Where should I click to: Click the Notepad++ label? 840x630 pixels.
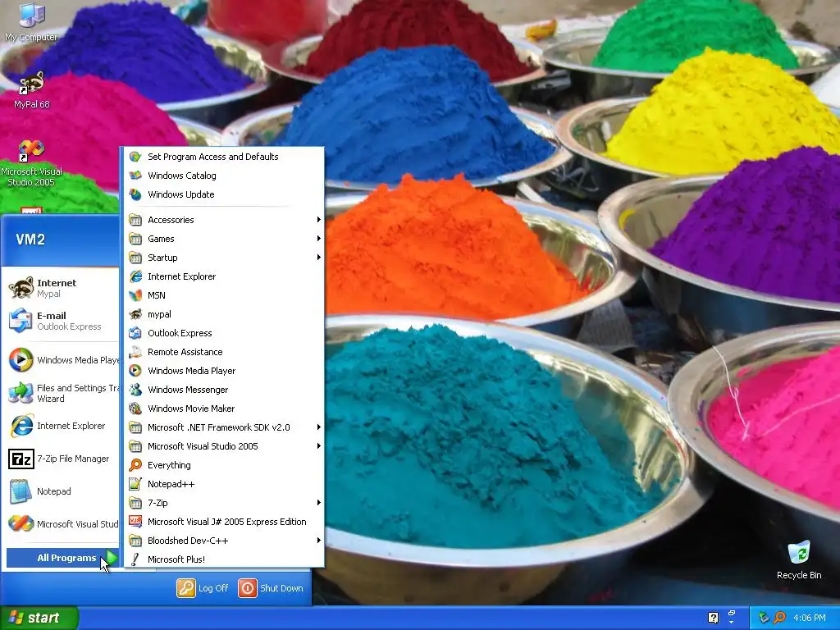tap(171, 484)
